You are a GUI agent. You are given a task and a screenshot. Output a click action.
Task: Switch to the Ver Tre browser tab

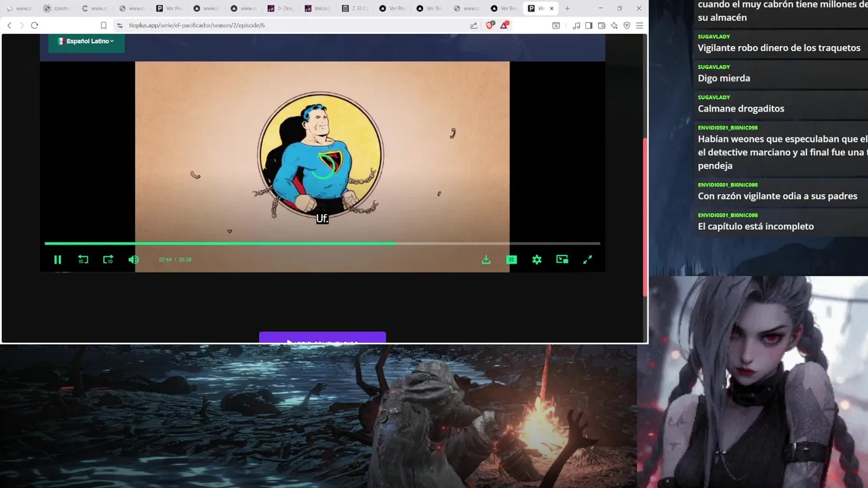(x=429, y=8)
